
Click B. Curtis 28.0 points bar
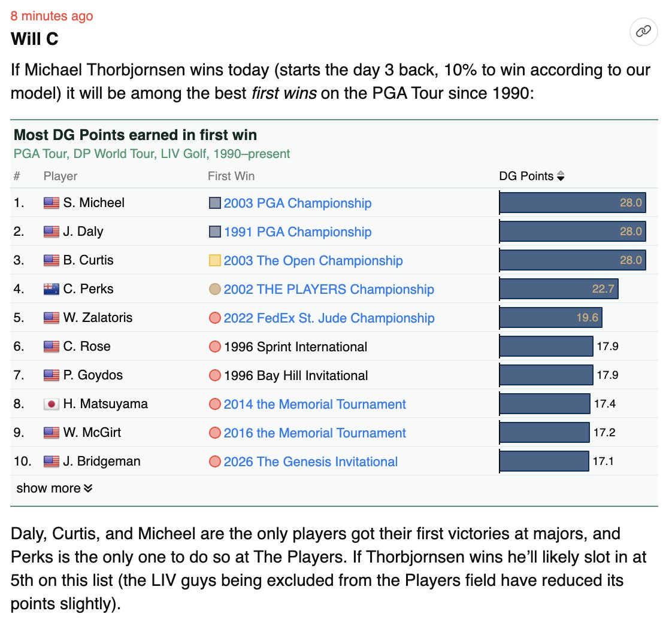click(x=573, y=260)
